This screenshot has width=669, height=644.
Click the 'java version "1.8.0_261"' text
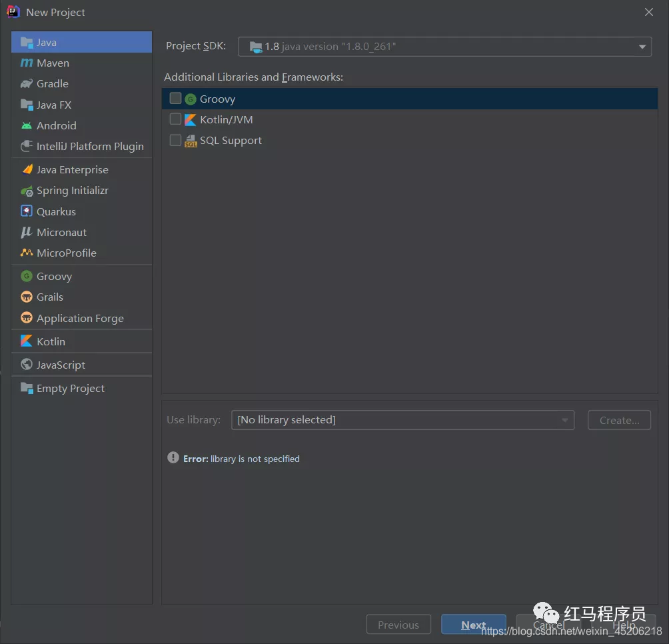338,47
